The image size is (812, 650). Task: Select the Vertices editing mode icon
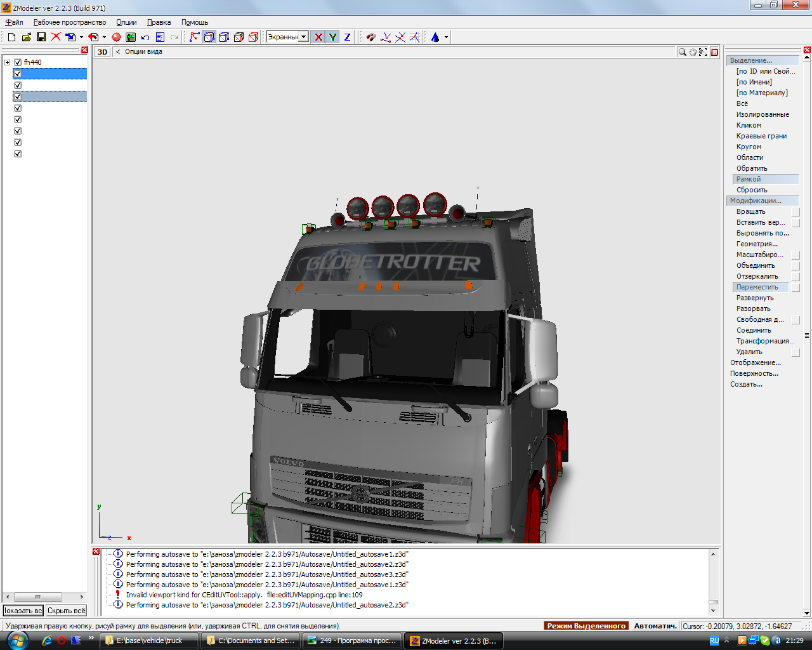click(195, 37)
